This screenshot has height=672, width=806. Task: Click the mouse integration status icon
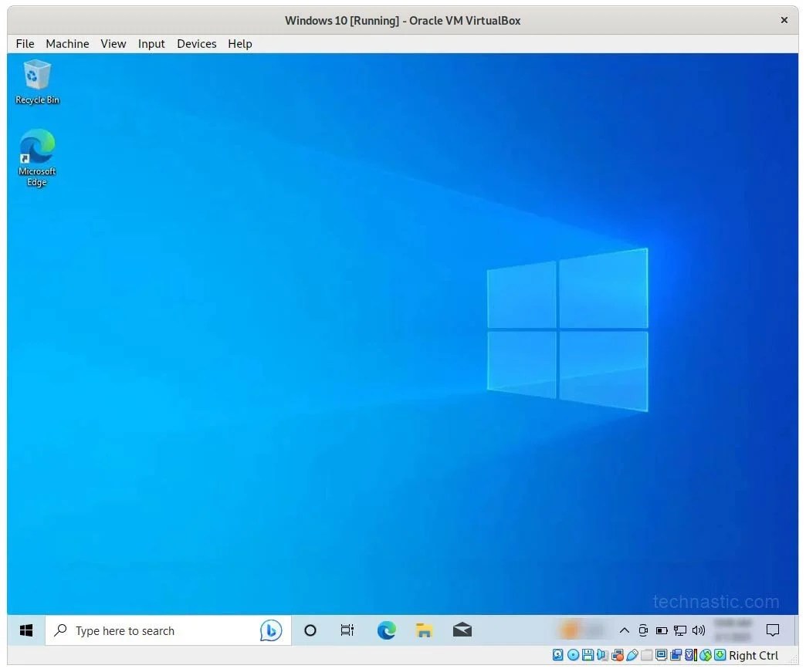pos(706,655)
